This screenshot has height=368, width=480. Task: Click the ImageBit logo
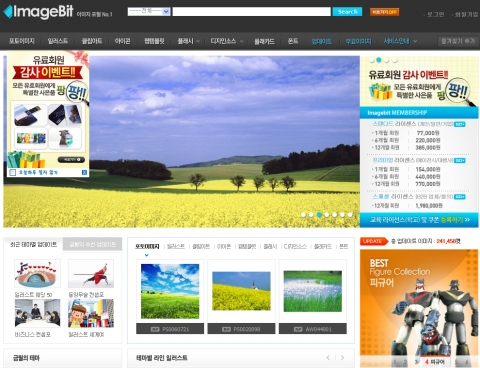[39, 12]
